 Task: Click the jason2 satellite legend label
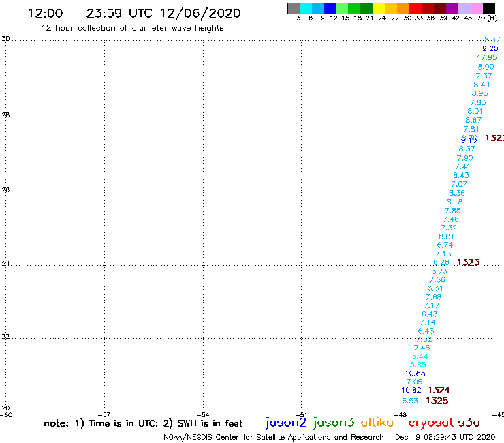click(286, 423)
